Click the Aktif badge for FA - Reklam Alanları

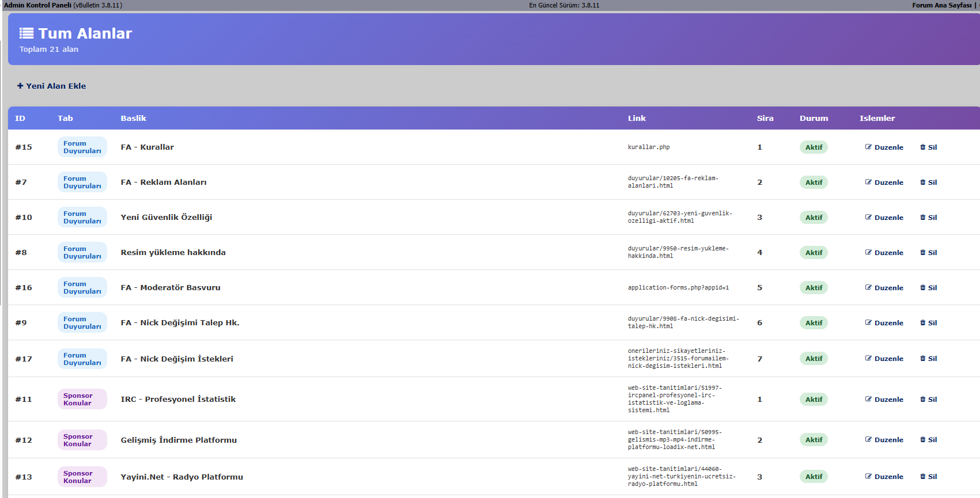point(813,183)
